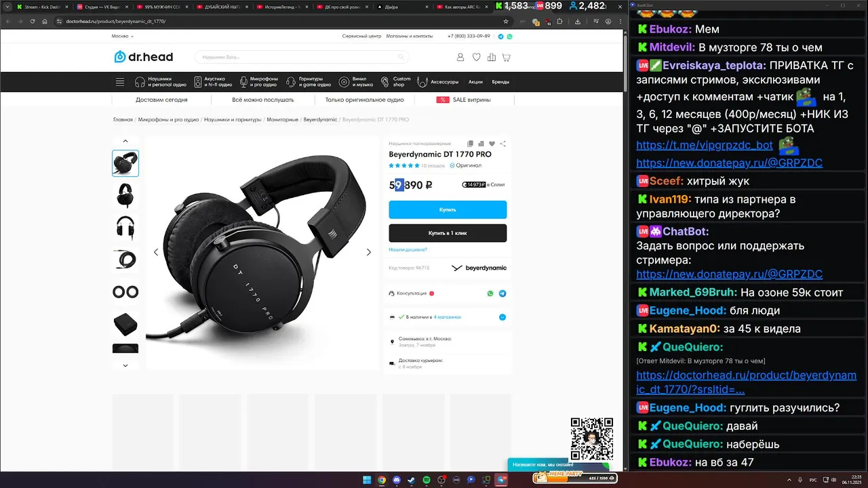Share the product via the share icon
Image resolution: width=868 pixels, height=488 pixels.
pos(502,144)
